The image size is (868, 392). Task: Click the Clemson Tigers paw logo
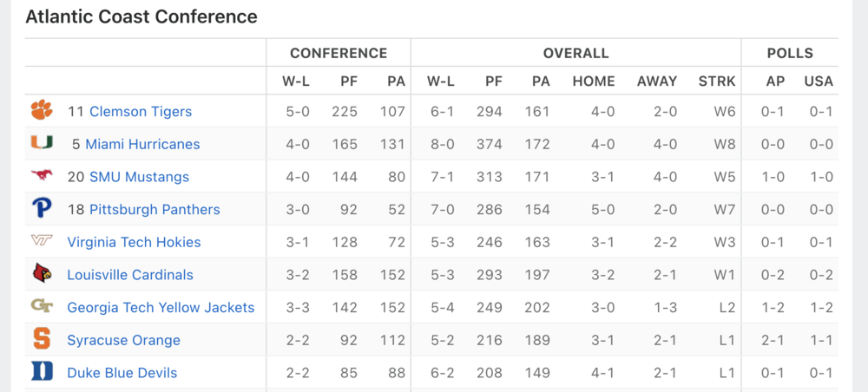pyautogui.click(x=42, y=111)
